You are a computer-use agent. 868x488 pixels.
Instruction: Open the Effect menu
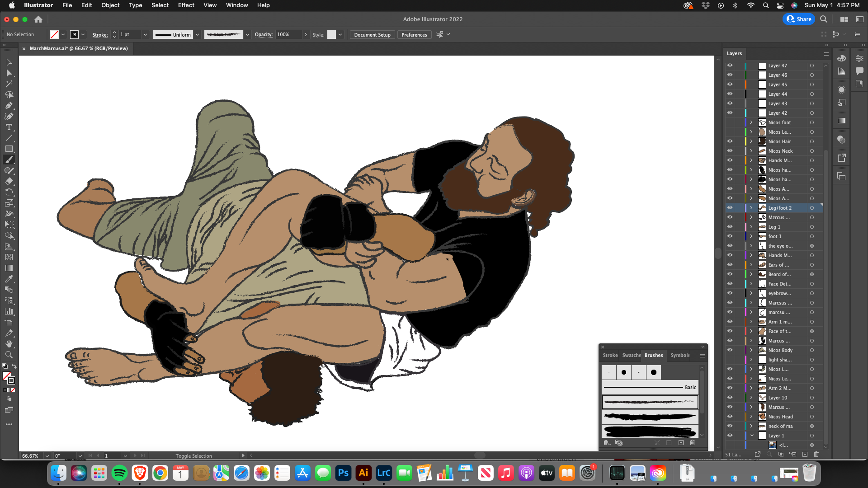click(186, 5)
